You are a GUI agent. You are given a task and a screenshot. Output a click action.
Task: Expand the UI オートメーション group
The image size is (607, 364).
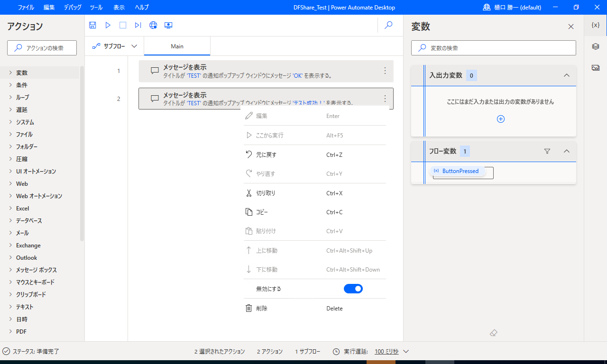(x=11, y=171)
